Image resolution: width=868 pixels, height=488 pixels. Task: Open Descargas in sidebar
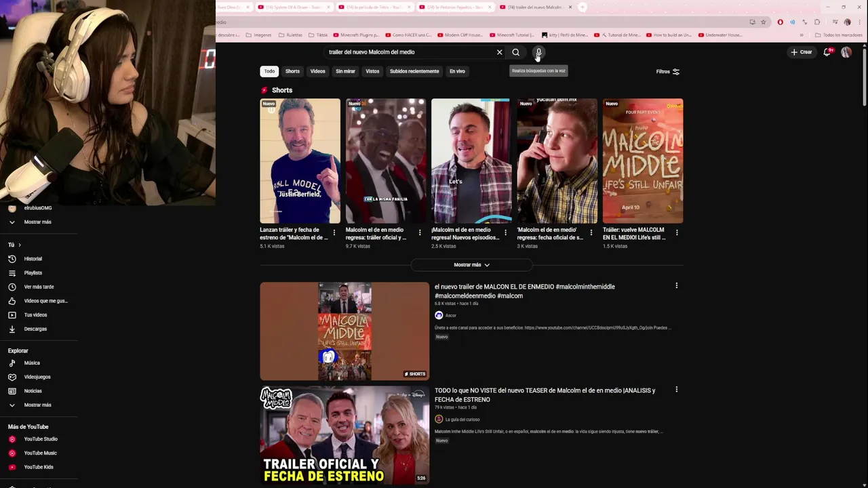click(x=35, y=329)
